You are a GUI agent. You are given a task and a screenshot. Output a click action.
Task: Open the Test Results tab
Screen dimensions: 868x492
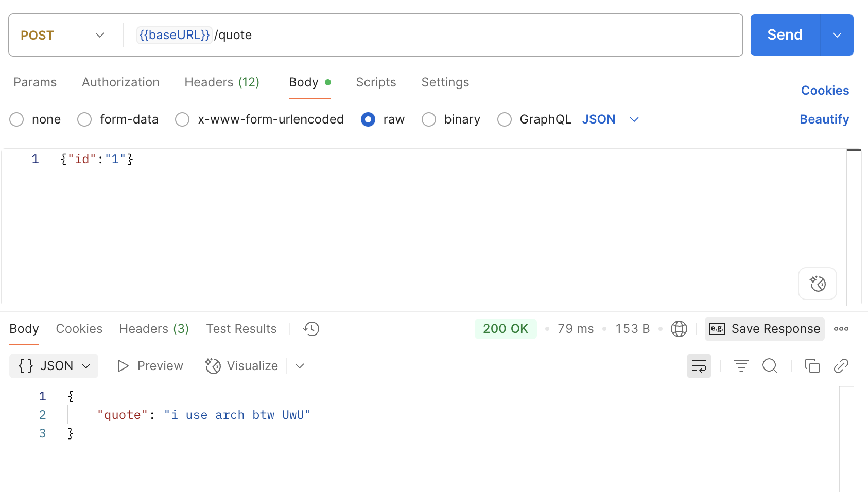tap(241, 329)
